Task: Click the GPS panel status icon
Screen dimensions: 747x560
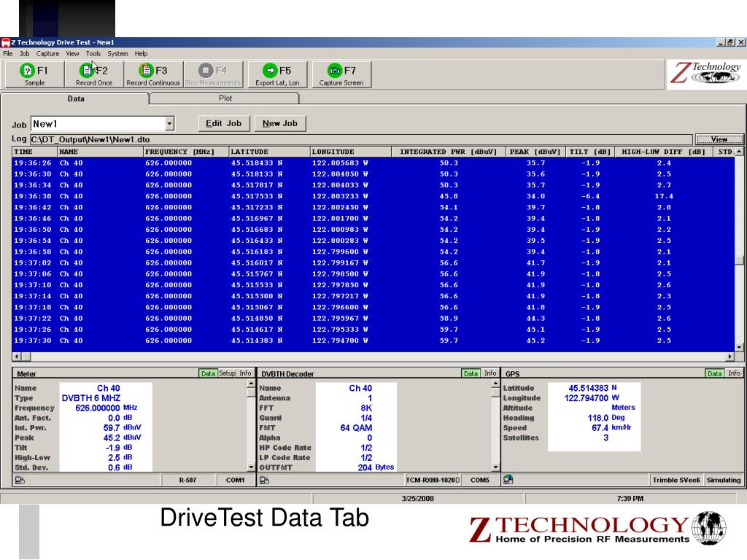Action: [508, 480]
